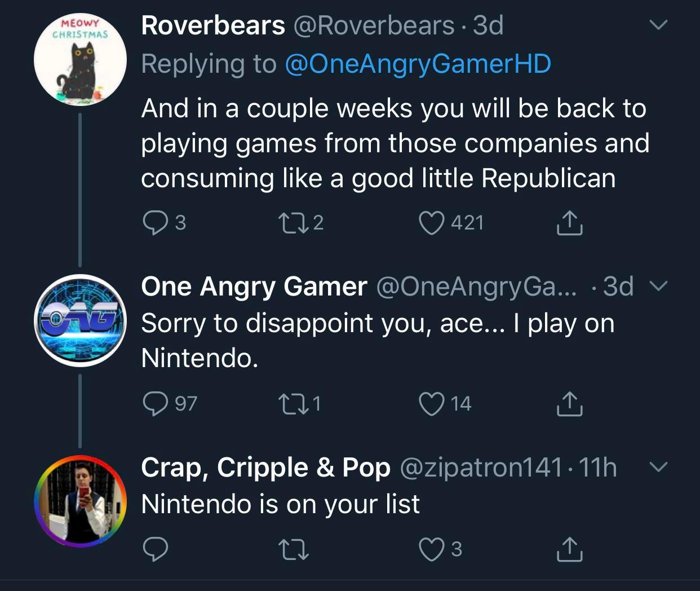The width and height of the screenshot is (700, 591).
Task: View the Roverbears cat profile picture
Action: click(x=80, y=59)
